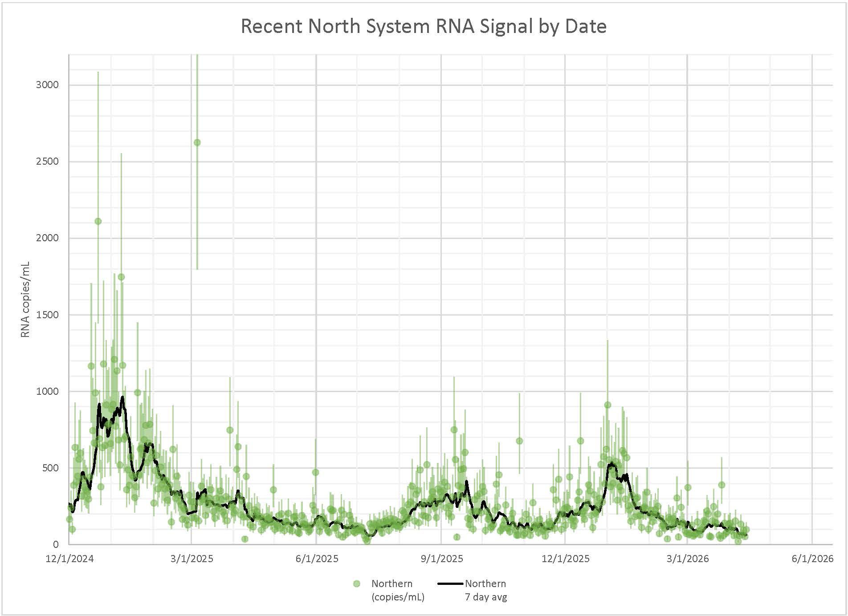Click the 12/1/2025 x-axis date label
This screenshot has width=848, height=616.
(565, 559)
